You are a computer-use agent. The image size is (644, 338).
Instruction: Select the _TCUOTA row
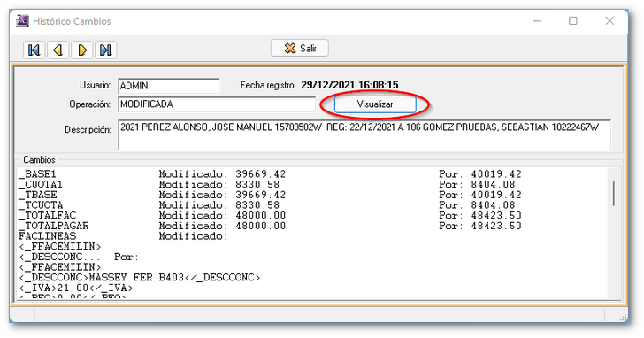(x=270, y=205)
